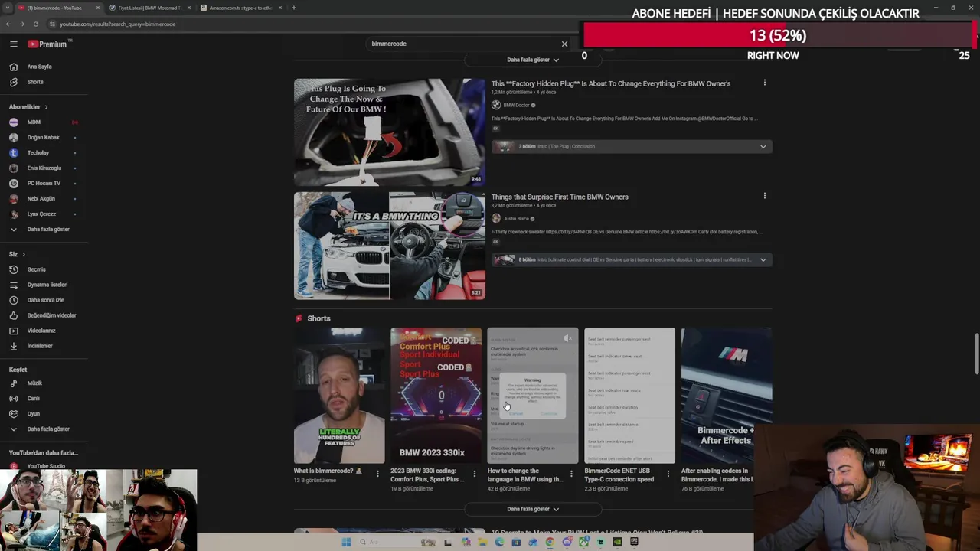Open Microsoft Edge from taskbar
Image resolution: width=980 pixels, height=551 pixels.
pos(499,542)
